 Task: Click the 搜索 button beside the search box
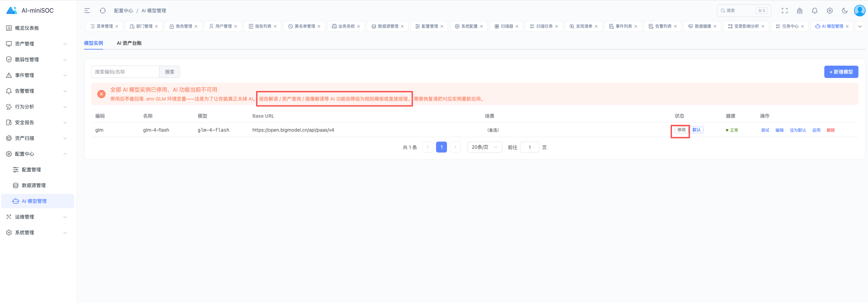pyautogui.click(x=169, y=72)
